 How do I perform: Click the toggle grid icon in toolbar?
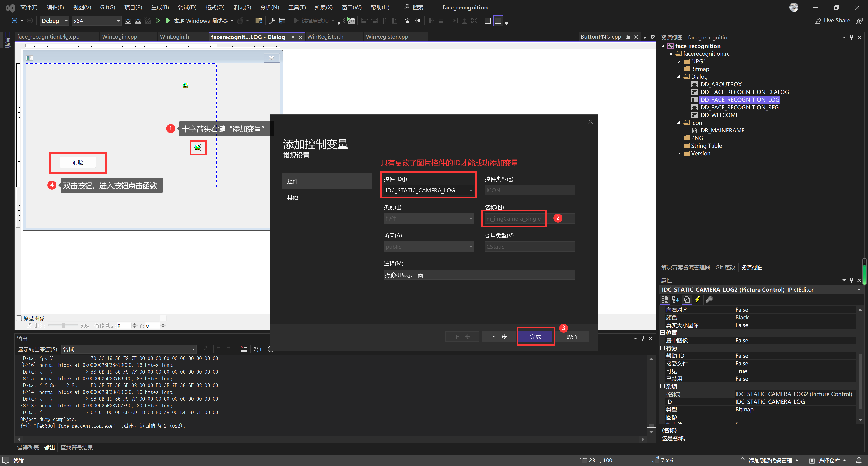[488, 21]
